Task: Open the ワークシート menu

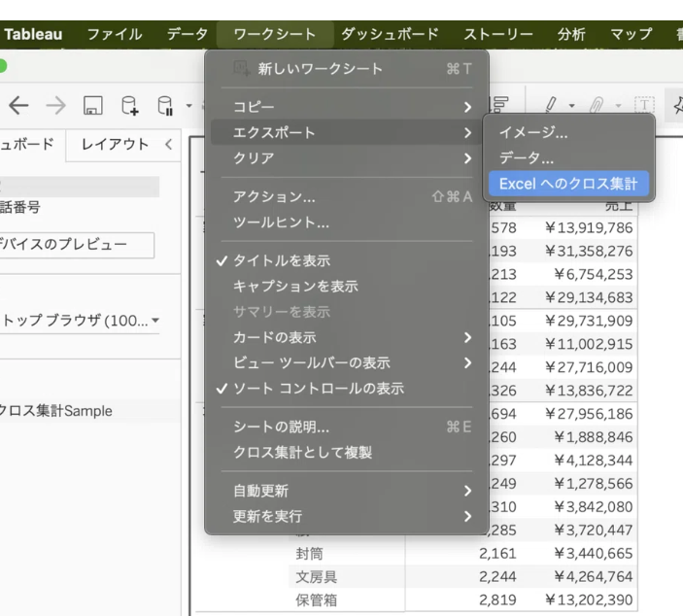Action: (x=275, y=34)
